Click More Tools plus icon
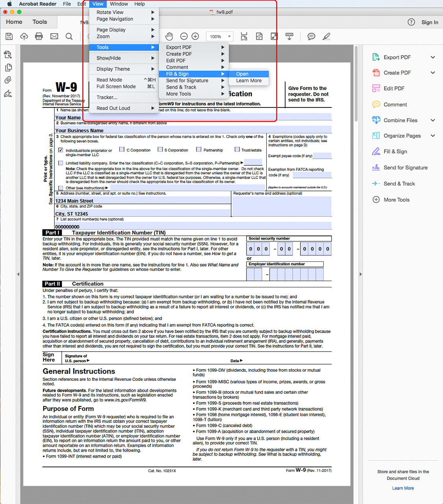 pos(376,200)
